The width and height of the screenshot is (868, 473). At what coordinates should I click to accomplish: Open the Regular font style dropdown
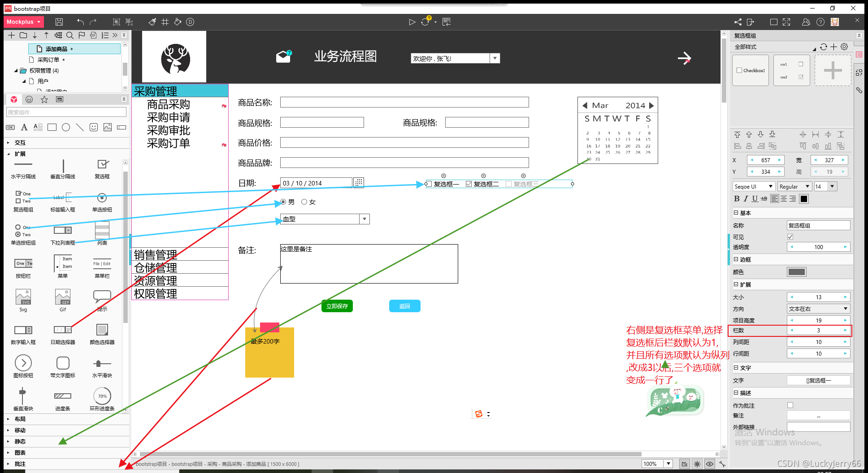(x=795, y=186)
